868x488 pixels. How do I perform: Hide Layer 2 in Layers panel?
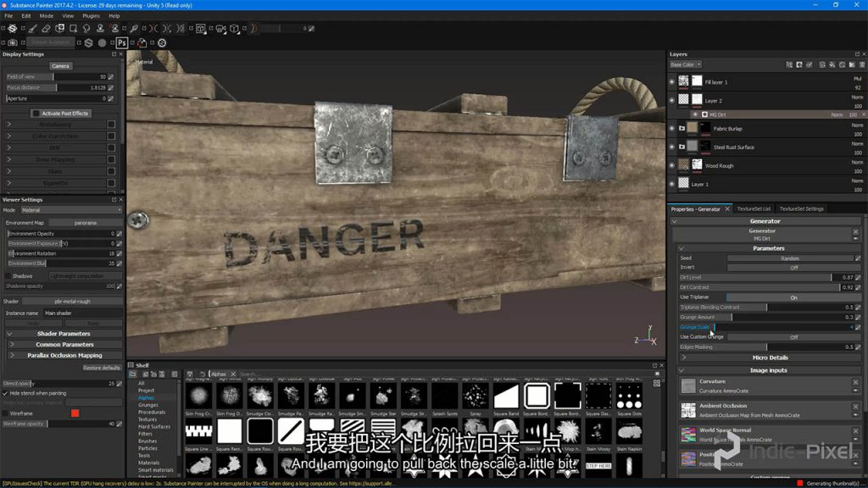672,101
